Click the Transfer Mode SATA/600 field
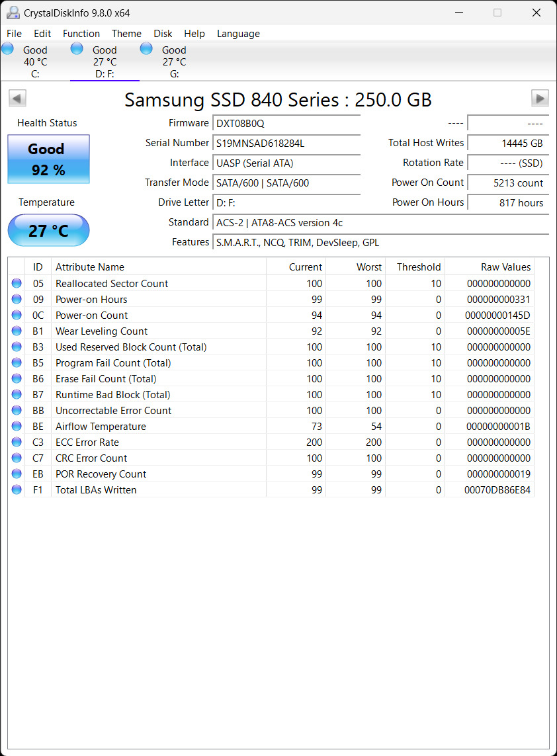This screenshot has height=756, width=557. point(286,183)
